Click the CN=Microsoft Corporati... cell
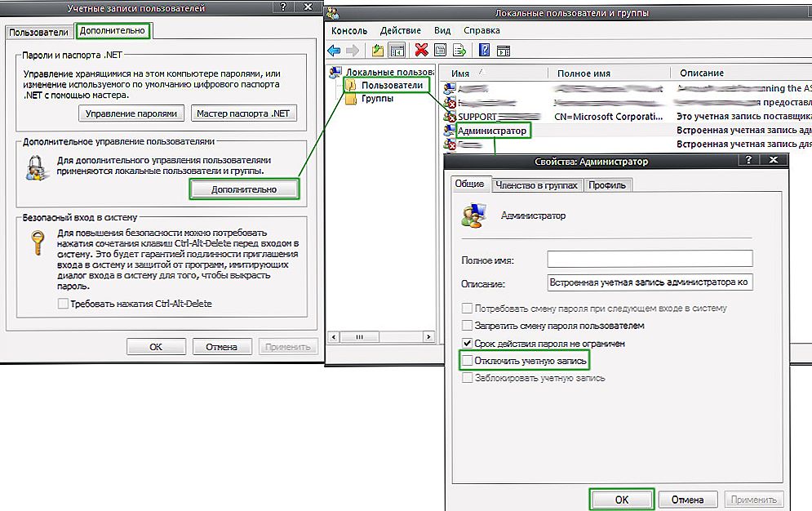The image size is (812, 511). pyautogui.click(x=609, y=117)
